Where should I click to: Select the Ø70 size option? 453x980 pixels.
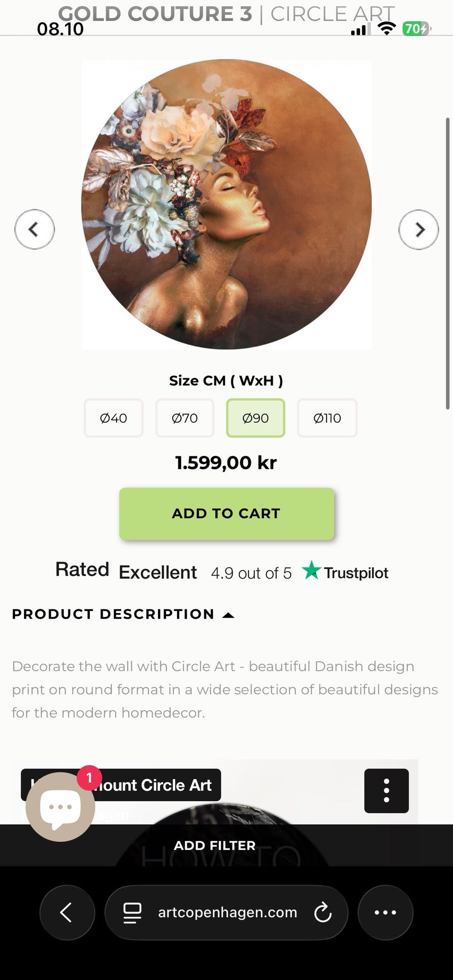pyautogui.click(x=185, y=418)
